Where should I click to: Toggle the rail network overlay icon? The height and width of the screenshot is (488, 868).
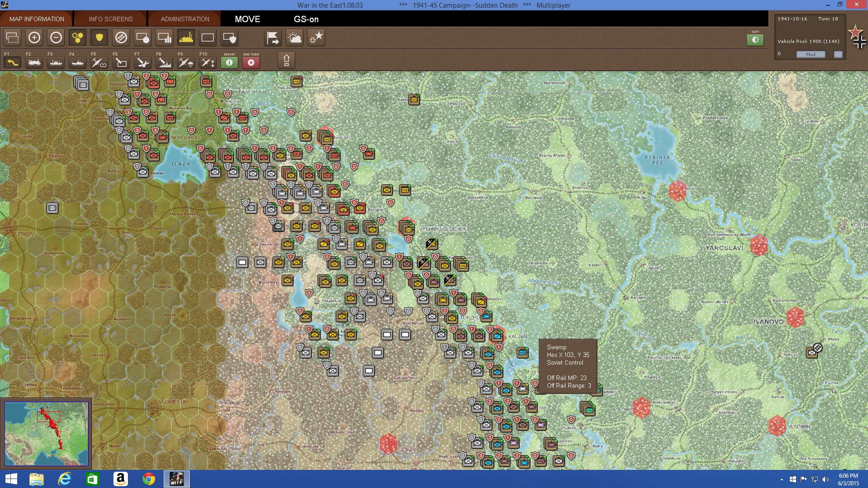point(121,38)
